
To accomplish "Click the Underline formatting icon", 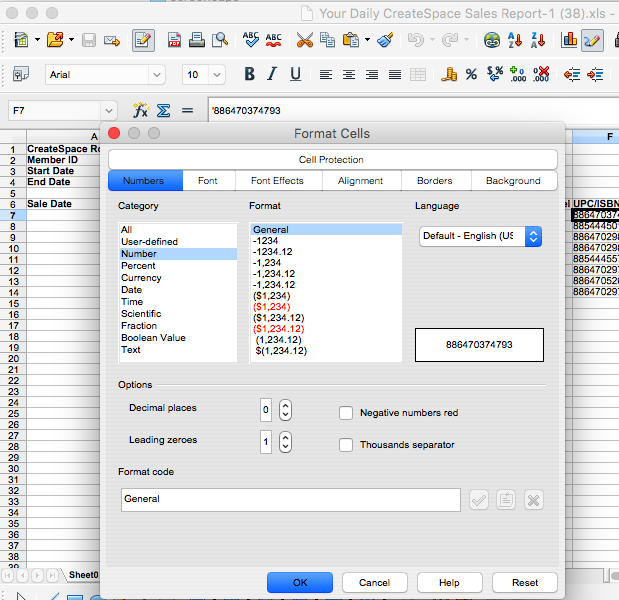I will 295,75.
